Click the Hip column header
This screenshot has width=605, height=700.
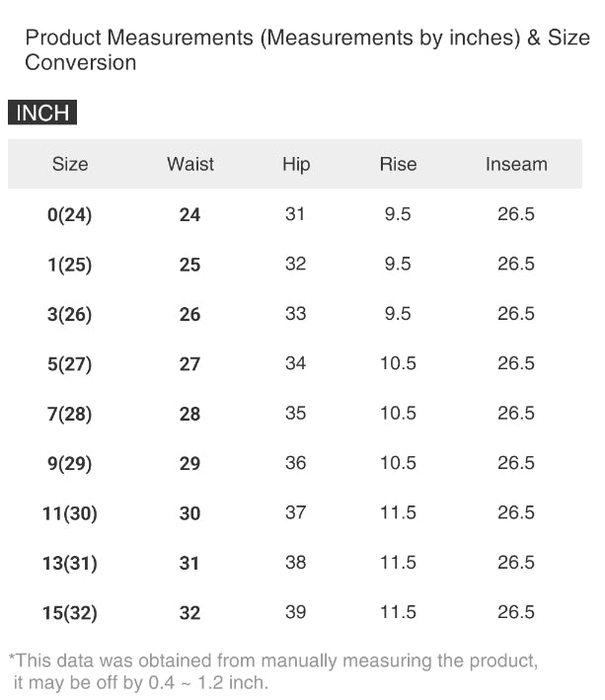coord(296,165)
